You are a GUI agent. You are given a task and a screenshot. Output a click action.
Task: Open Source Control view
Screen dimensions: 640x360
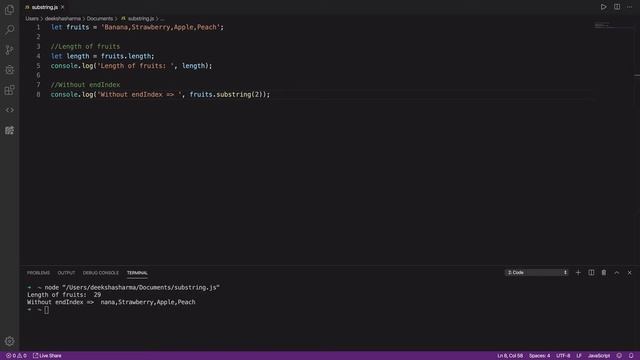9,50
